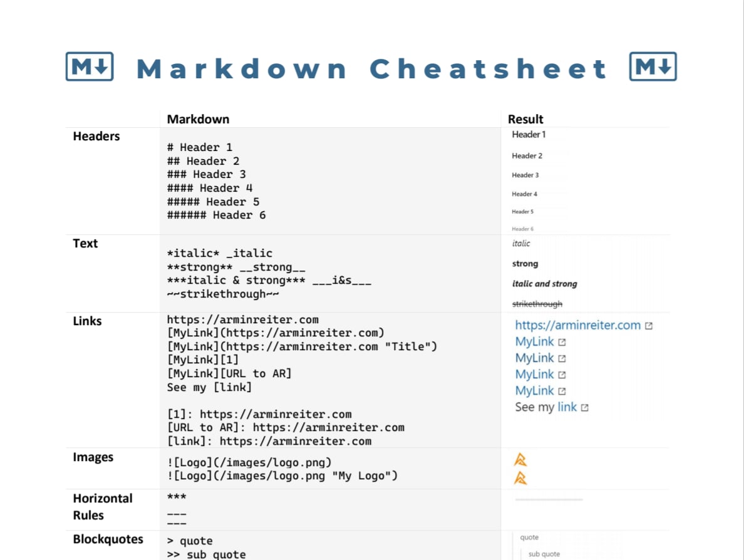Click the first orange logo image in Result

tap(520, 460)
